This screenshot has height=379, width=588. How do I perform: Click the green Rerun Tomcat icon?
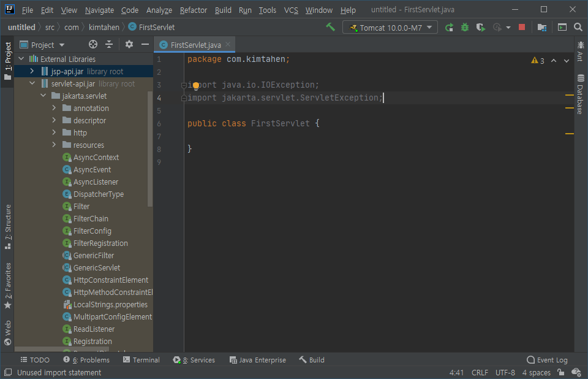coord(449,28)
